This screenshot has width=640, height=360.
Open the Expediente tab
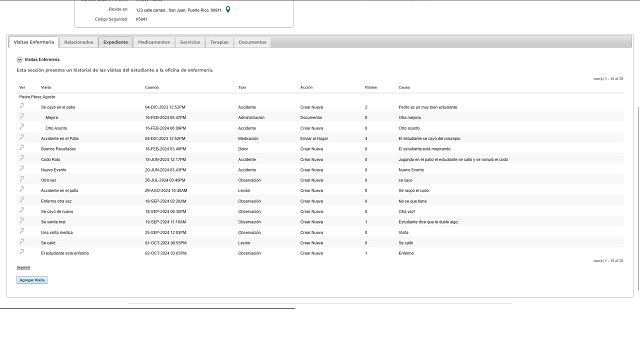116,42
